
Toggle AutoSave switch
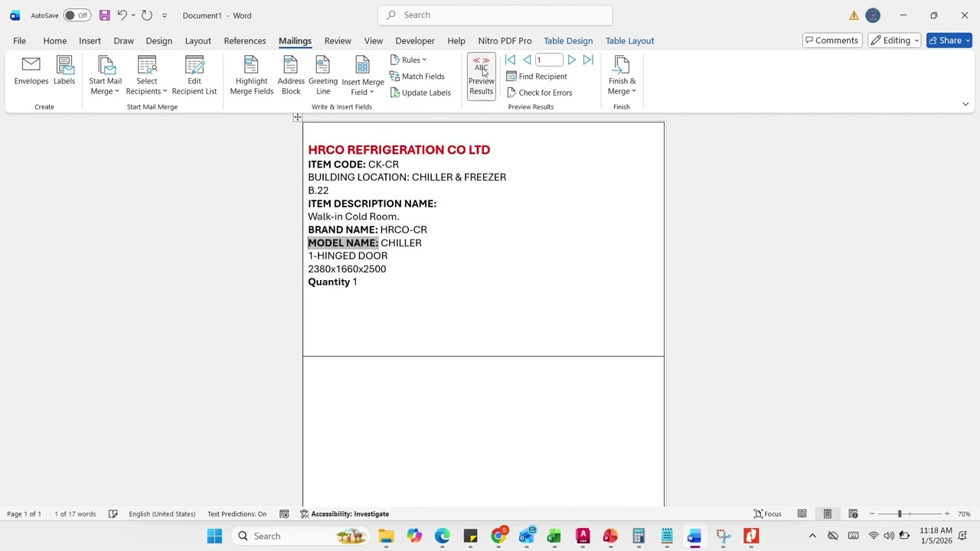(x=77, y=15)
